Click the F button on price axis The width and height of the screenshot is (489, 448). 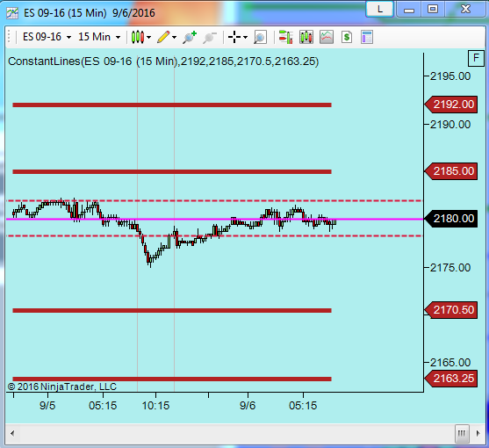pos(476,58)
